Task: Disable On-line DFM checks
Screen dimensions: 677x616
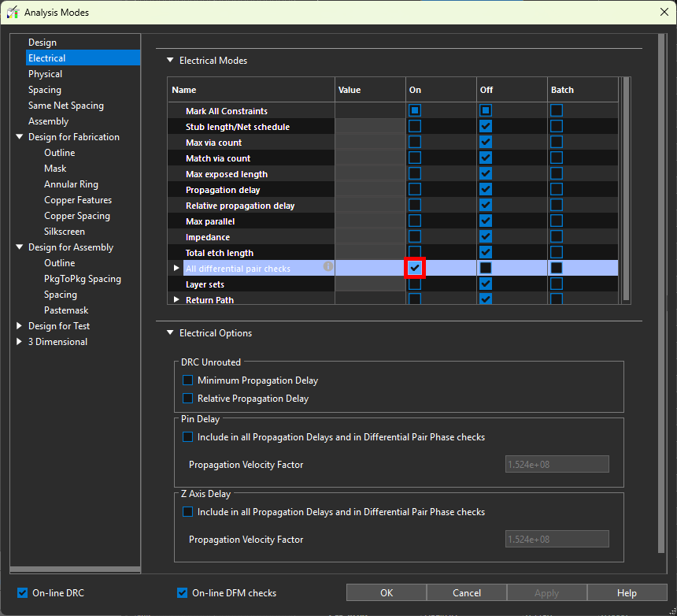Action: 183,592
